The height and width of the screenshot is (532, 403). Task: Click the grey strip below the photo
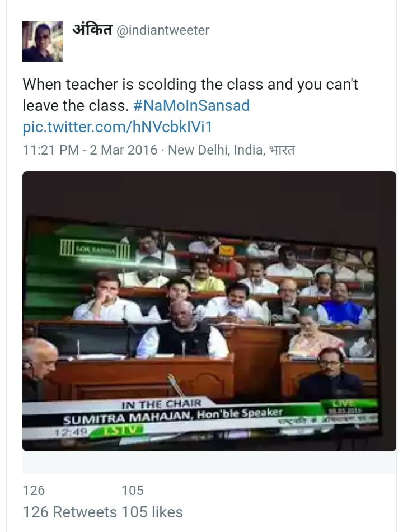209,462
